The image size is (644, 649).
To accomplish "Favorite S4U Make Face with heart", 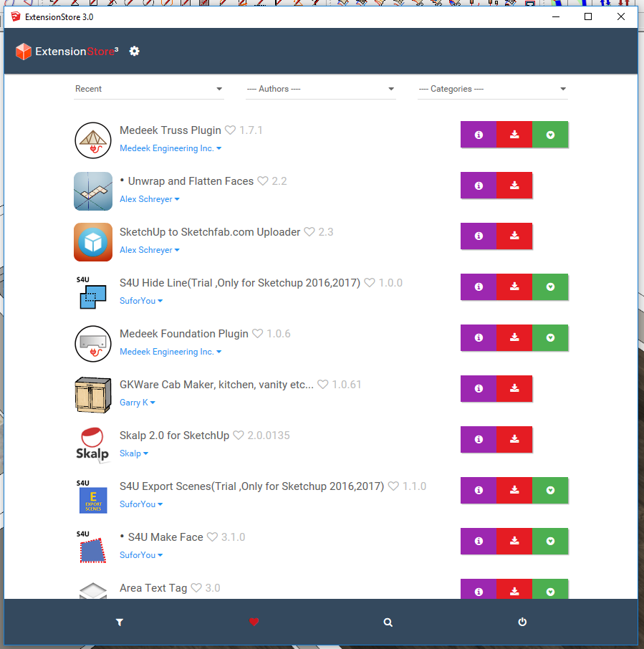I will (x=212, y=537).
